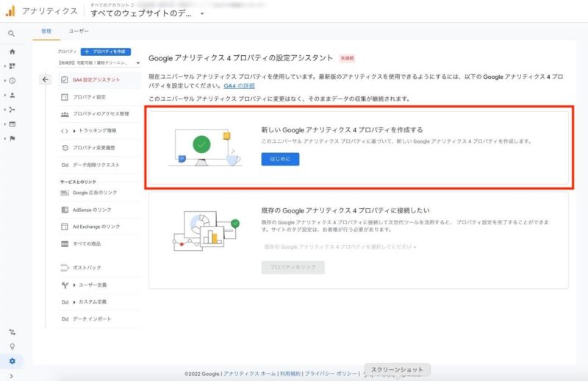Open Behavior window icon in sidebar
This screenshot has height=381, width=588.
12,124
